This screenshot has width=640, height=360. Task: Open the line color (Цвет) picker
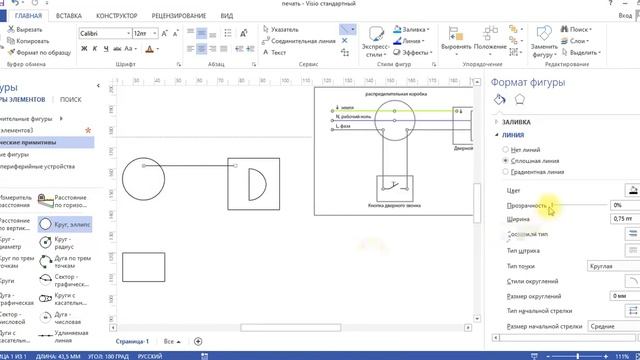tap(633, 190)
